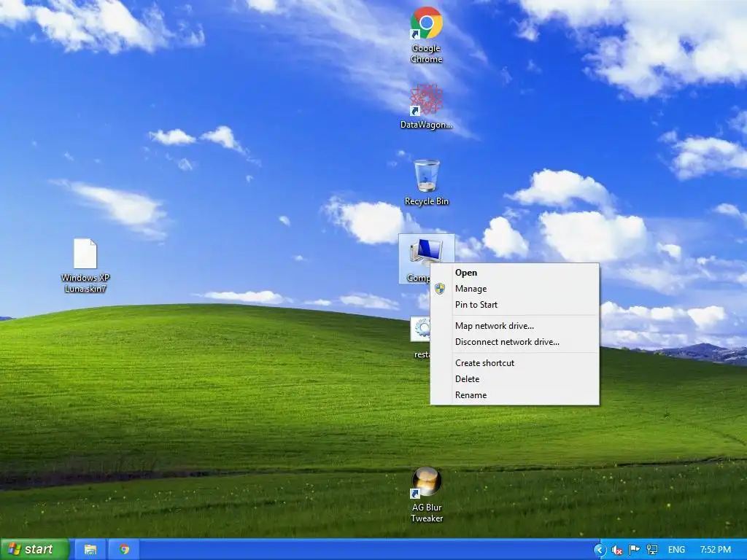Open the clock showing 7:52 PM
This screenshot has height=560, width=747.
pos(715,550)
